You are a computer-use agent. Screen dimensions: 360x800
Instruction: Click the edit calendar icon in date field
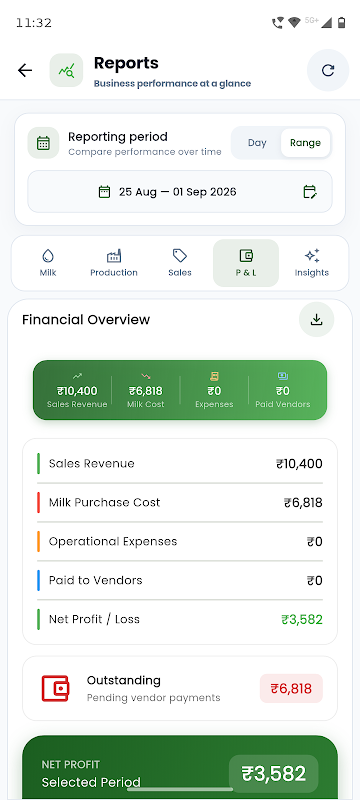coord(310,192)
